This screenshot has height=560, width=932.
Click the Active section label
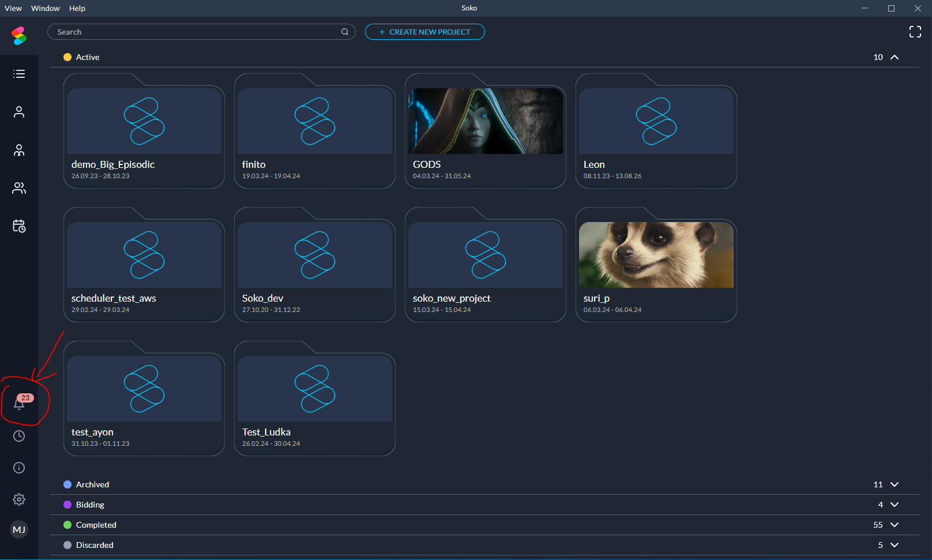(x=88, y=57)
